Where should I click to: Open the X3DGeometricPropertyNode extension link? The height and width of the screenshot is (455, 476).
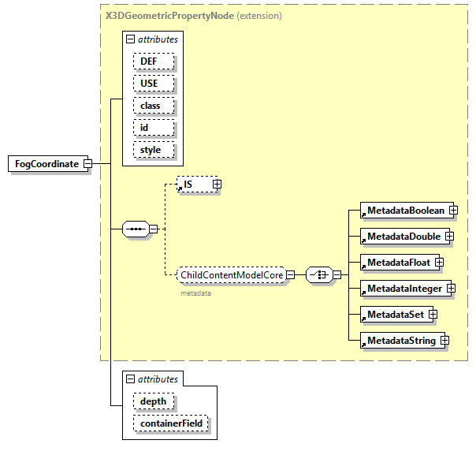coord(169,15)
